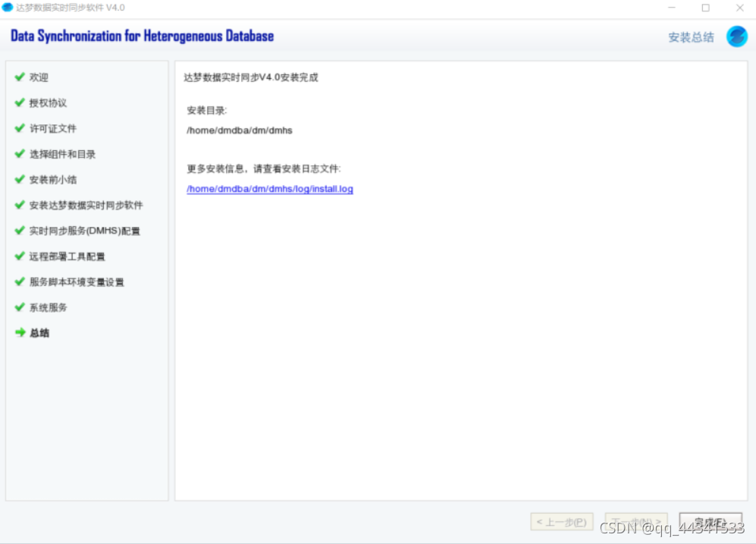Select the 欢迎 step in sidebar
Screen dimensions: 756x544
point(39,77)
